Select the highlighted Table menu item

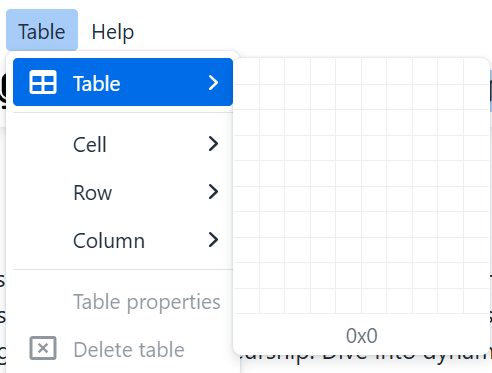(123, 82)
